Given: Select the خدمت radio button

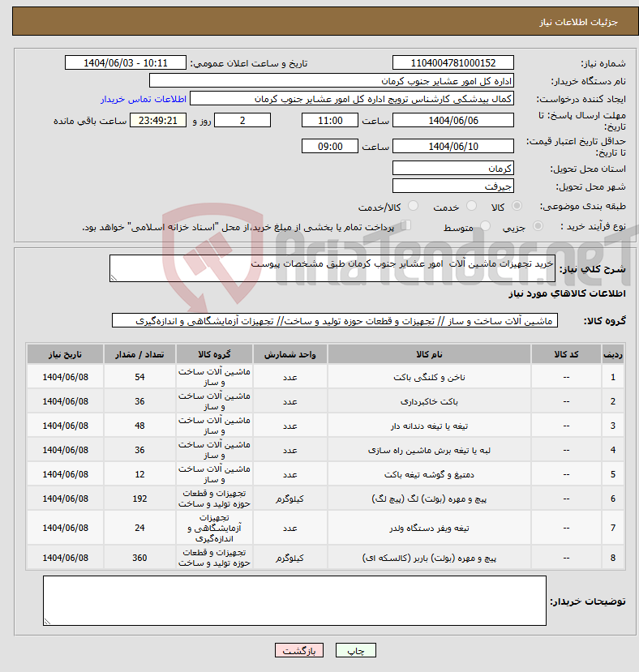Looking at the screenshot, I should click(471, 206).
